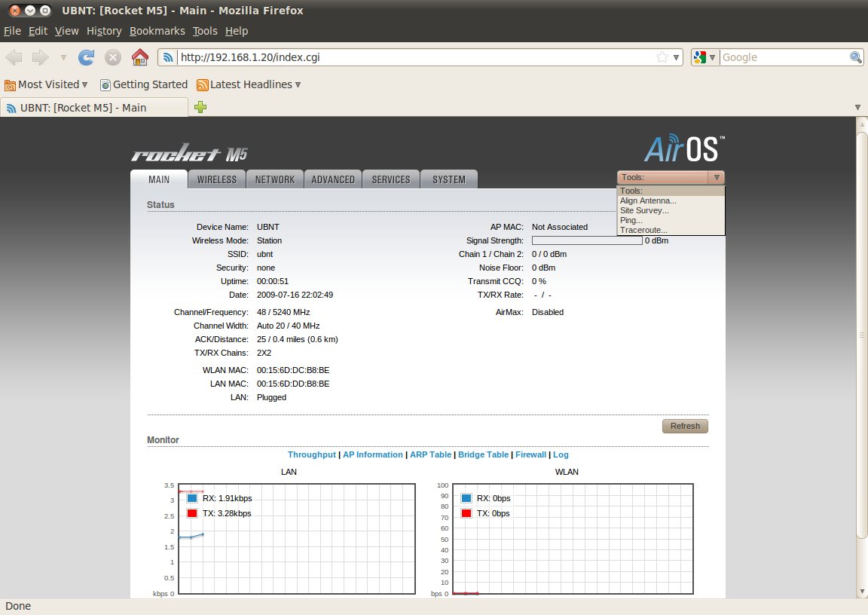Bookmark this page with the star icon

[662, 57]
